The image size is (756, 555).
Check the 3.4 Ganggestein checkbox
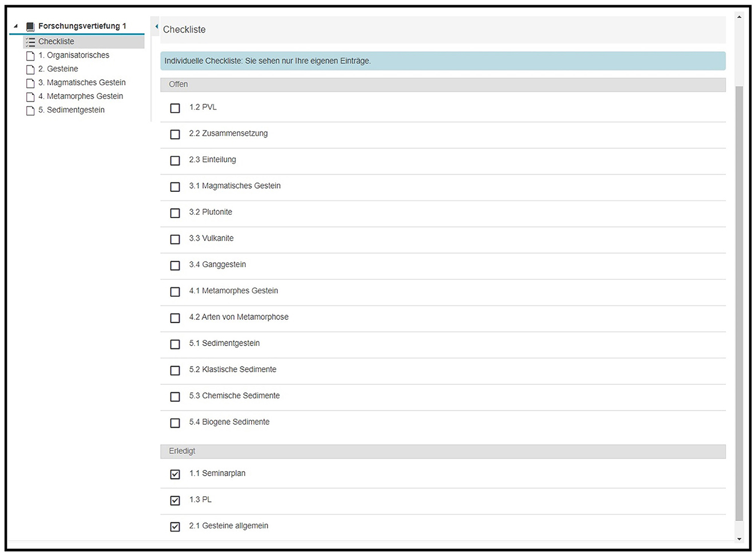[x=175, y=266]
